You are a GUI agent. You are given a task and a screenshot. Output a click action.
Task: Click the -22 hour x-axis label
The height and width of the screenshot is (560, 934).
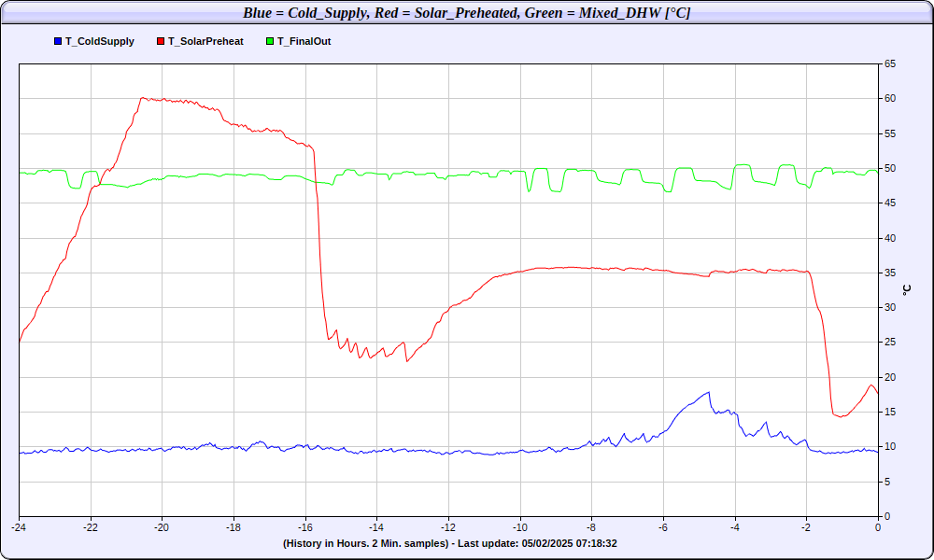pos(91,527)
